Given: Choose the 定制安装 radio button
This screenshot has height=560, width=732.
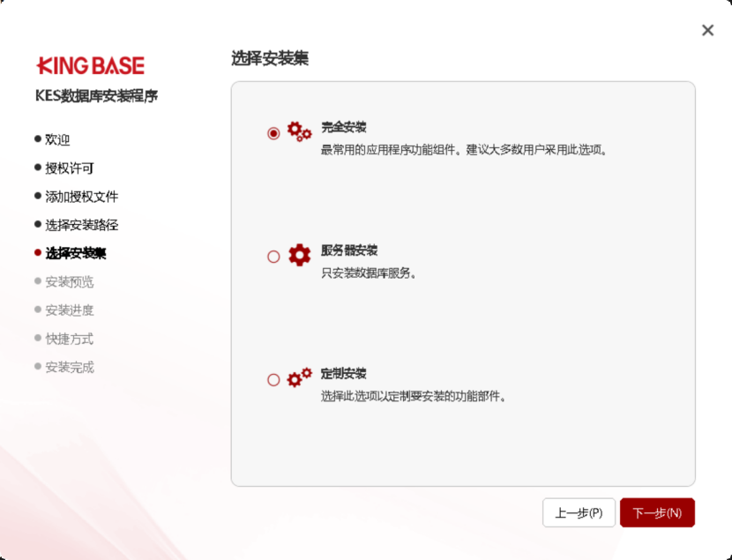Looking at the screenshot, I should click(x=273, y=380).
